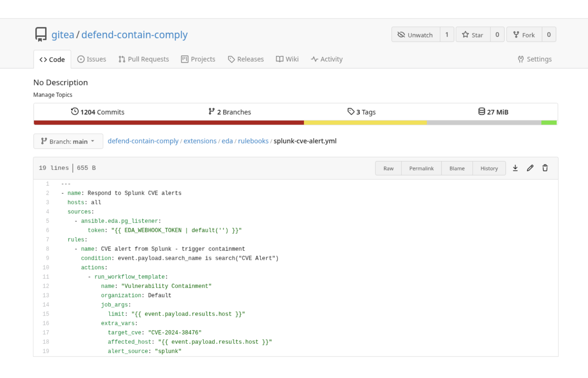Open the Activity tab
This screenshot has height=378, width=588.
[327, 59]
